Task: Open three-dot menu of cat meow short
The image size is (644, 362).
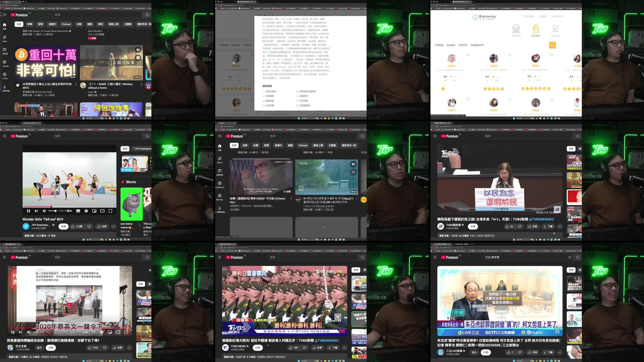Action: [140, 225]
